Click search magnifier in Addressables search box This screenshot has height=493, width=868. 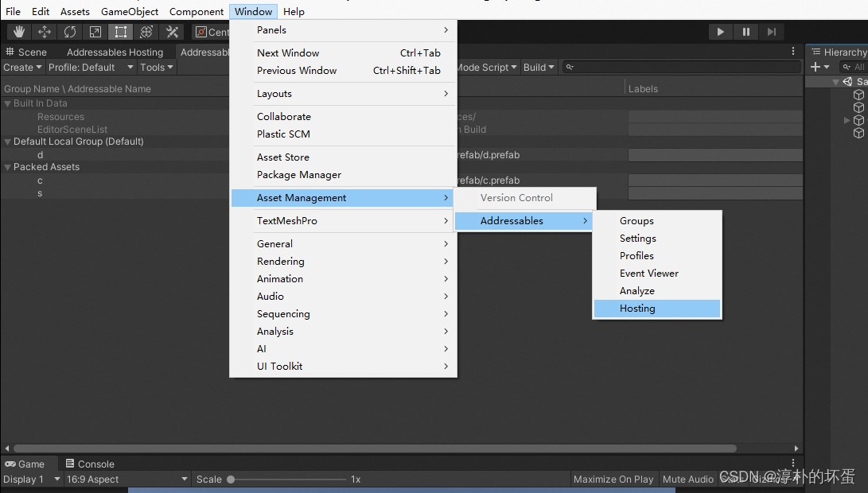(x=570, y=67)
